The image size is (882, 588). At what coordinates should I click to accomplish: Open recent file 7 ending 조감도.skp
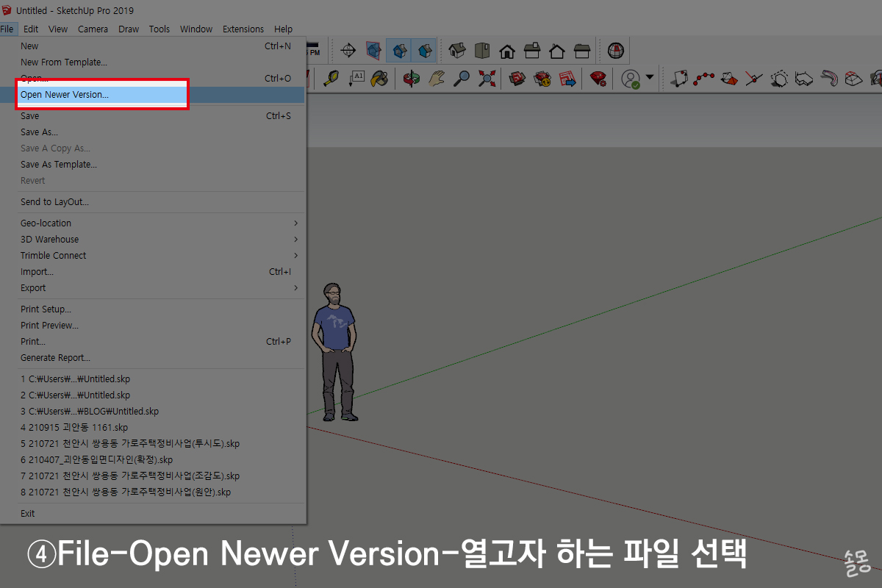click(x=153, y=476)
